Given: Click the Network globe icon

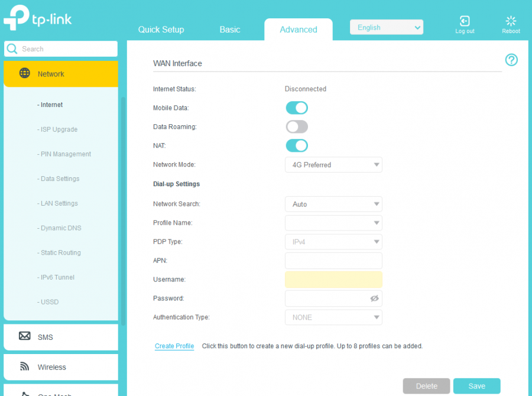Looking at the screenshot, I should click(x=24, y=73).
